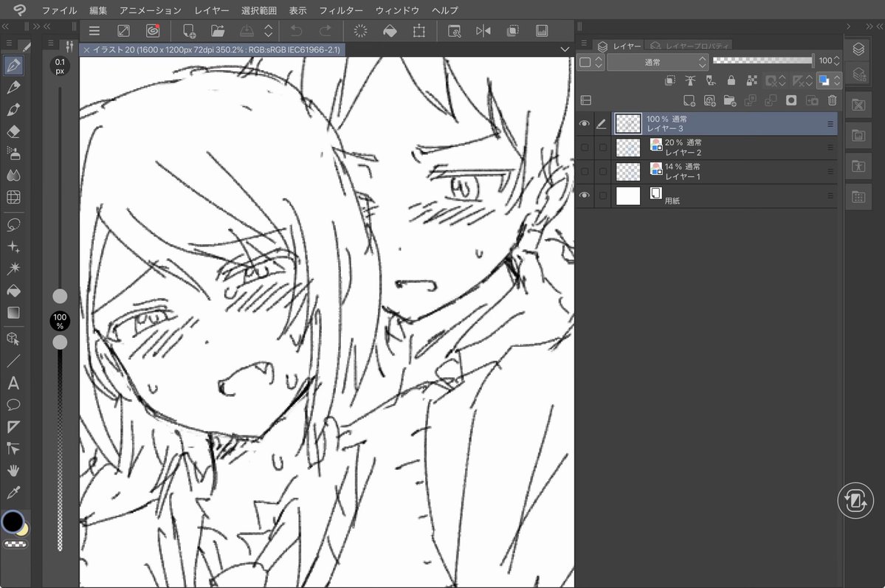Select the Blend tool
The image size is (885, 588).
(13, 175)
